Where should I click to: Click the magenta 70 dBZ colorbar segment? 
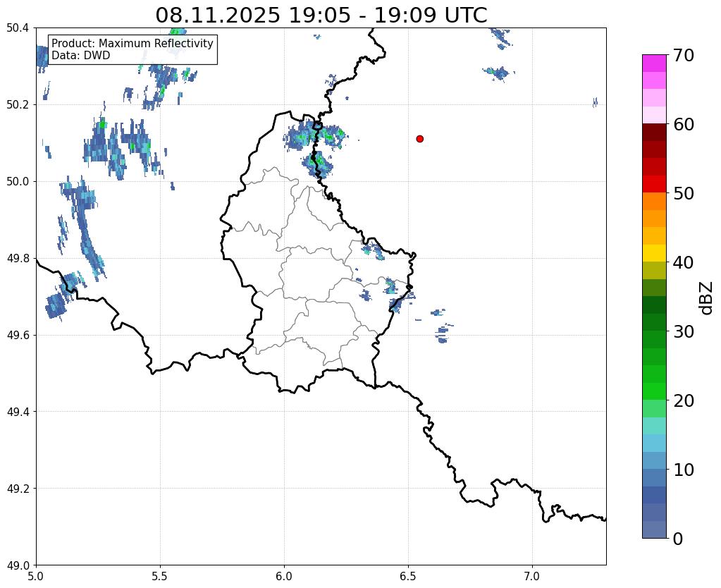(x=654, y=63)
